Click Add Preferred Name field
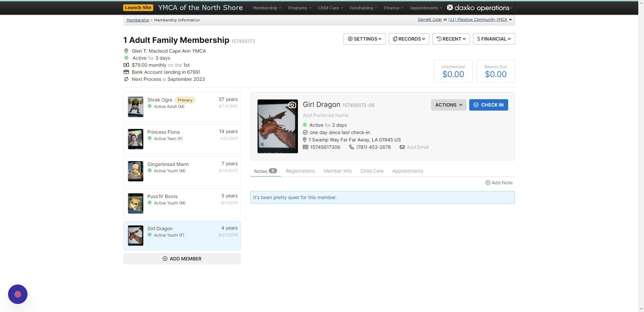644x312 pixels. (x=325, y=115)
